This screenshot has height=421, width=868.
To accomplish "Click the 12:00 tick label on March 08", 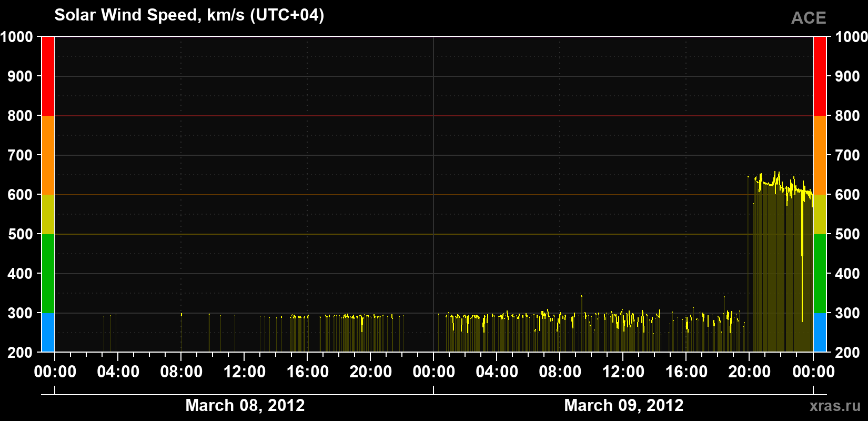I will point(245,372).
